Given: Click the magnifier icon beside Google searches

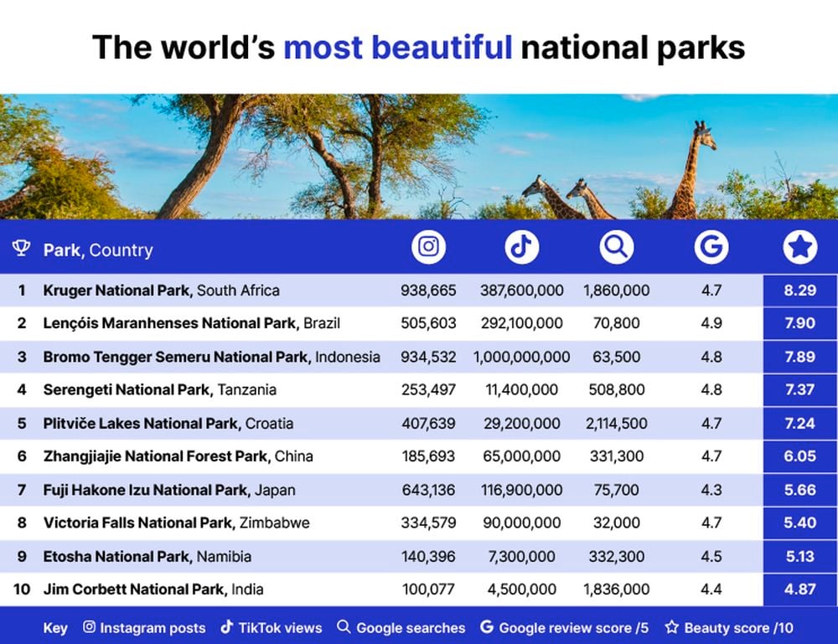Looking at the screenshot, I should tap(344, 627).
